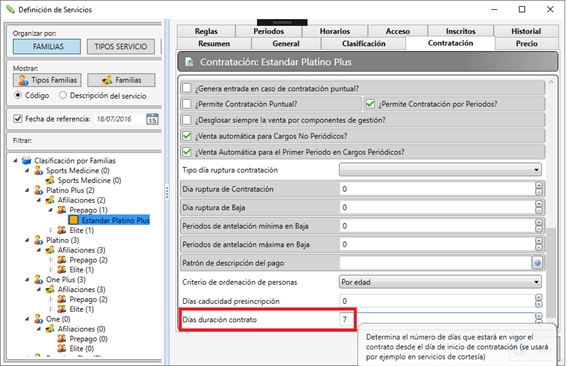Click the help icon in Patrón de descripción del pago

[x=537, y=263]
